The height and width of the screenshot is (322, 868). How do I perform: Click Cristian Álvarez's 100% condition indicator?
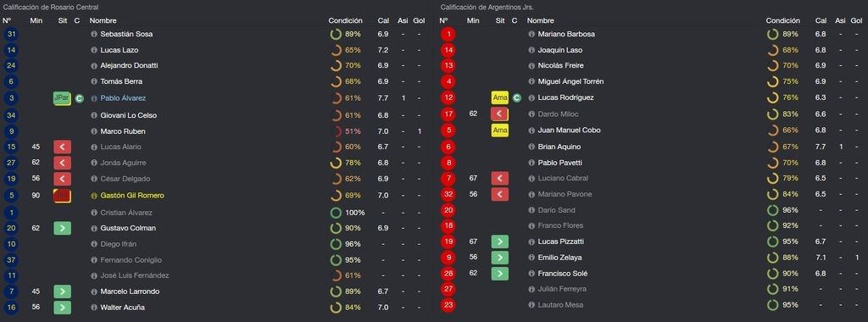tap(347, 213)
